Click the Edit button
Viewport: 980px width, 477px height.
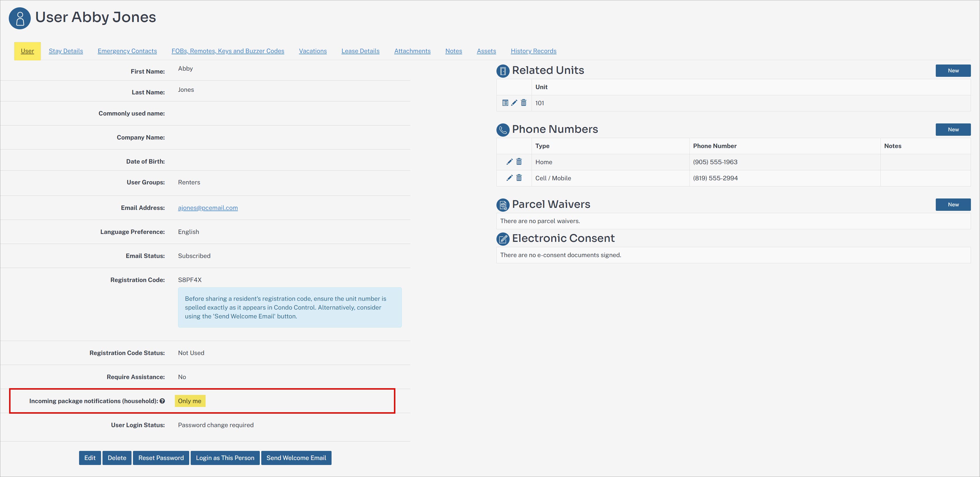pos(90,458)
